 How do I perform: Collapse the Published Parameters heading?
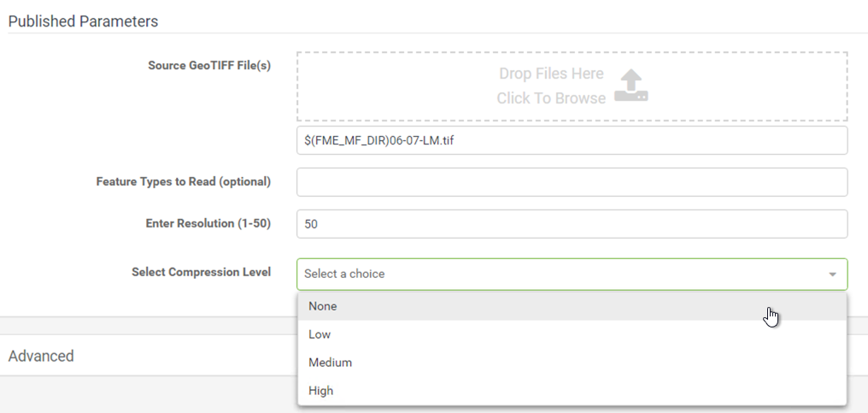[83, 21]
